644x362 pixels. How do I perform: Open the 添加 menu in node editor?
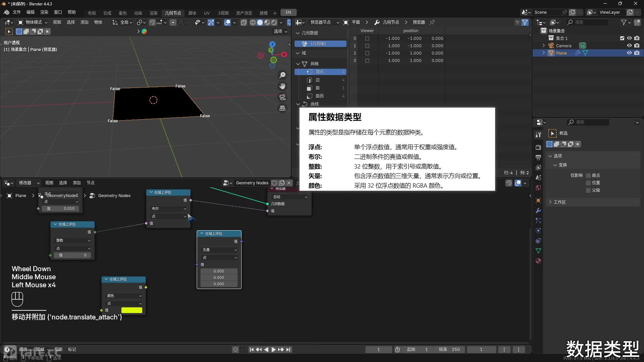tap(77, 183)
